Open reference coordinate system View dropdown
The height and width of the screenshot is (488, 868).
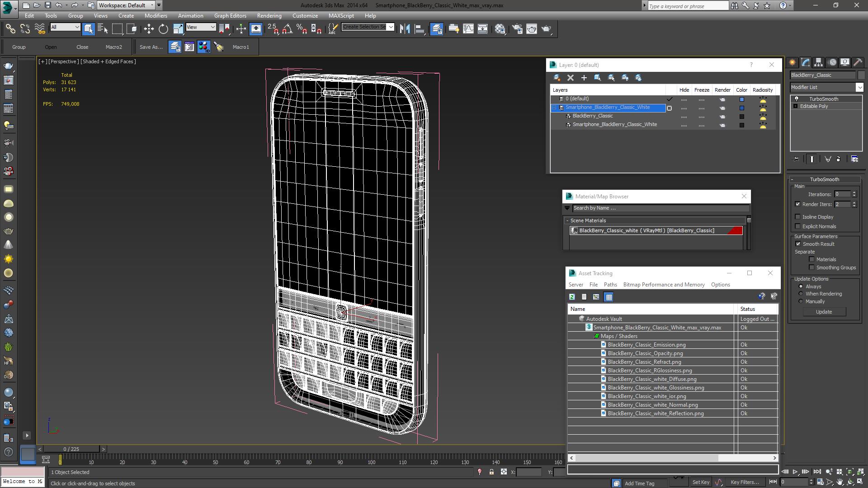(x=201, y=27)
